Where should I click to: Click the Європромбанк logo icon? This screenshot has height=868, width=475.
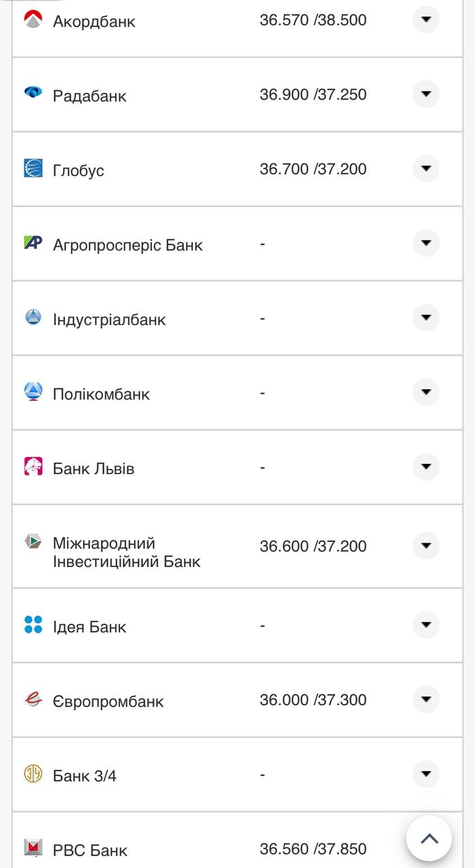click(33, 699)
